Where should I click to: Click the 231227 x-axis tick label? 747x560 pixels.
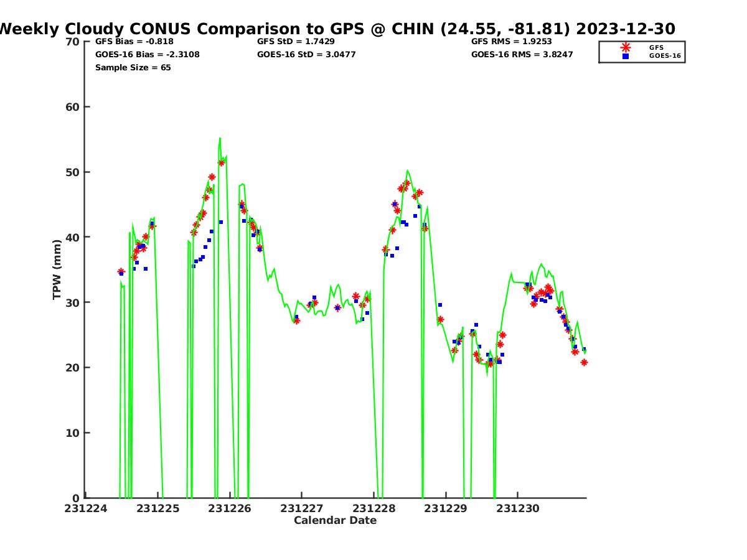(302, 508)
